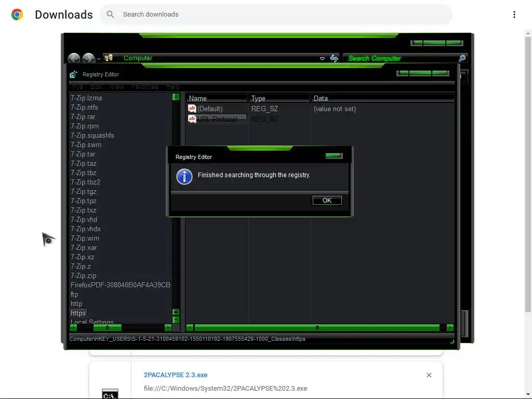The height and width of the screenshot is (399, 532).
Task: Click the refresh icon next to address bar
Action: click(x=334, y=58)
